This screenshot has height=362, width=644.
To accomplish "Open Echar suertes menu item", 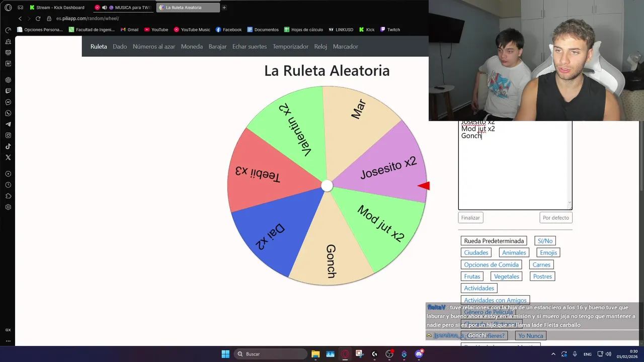I will click(x=250, y=46).
